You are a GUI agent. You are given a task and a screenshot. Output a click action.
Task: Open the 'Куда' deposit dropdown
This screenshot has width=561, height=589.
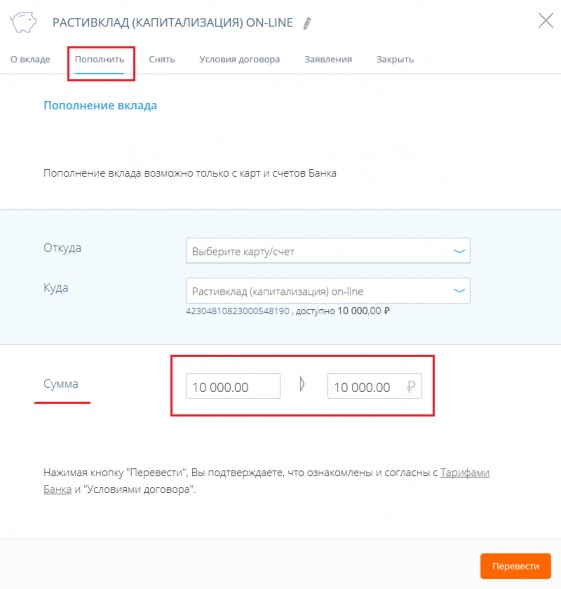coord(328,291)
